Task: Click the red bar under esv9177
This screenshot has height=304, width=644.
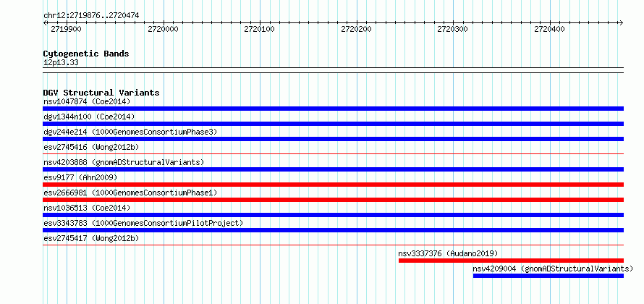Action: point(333,185)
